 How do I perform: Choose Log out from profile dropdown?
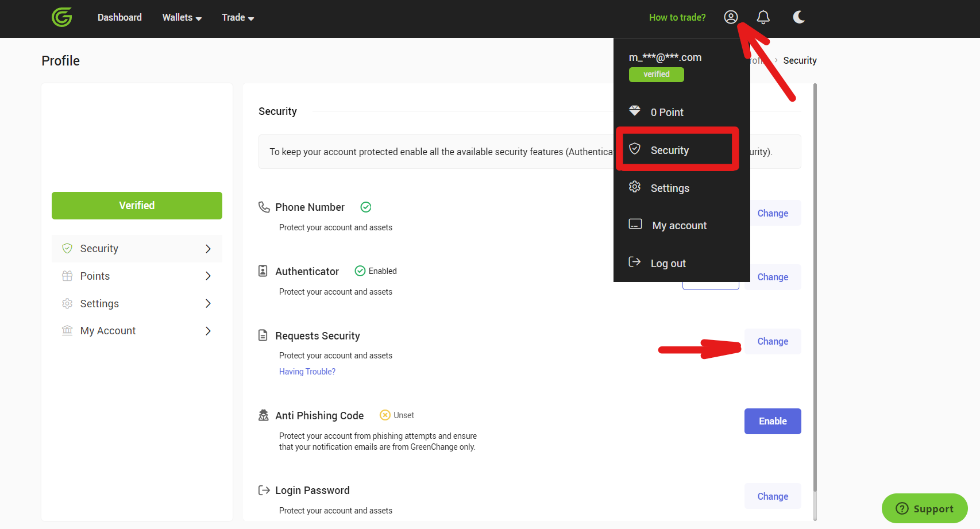point(681,263)
